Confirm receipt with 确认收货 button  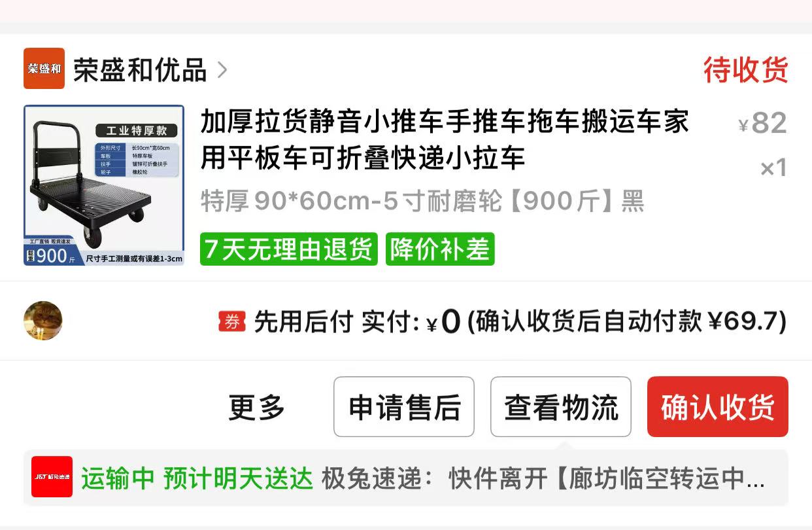pyautogui.click(x=718, y=407)
